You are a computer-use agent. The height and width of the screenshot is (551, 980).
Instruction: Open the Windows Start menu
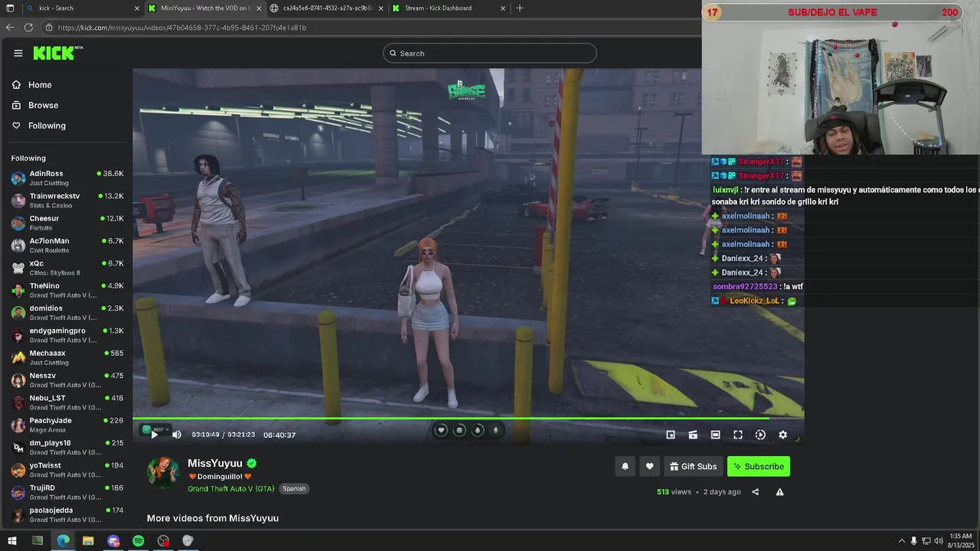[11, 541]
